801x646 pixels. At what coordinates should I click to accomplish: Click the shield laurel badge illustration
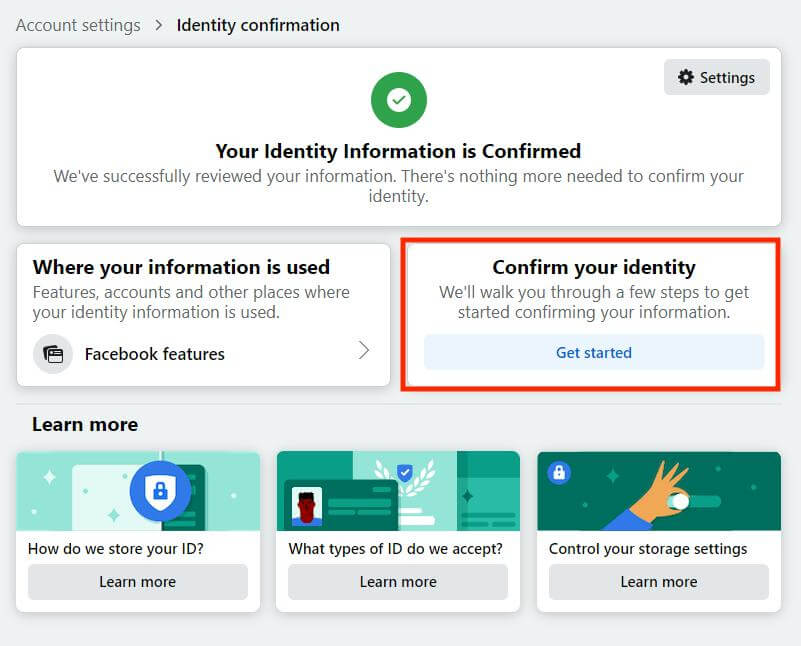pos(405,477)
